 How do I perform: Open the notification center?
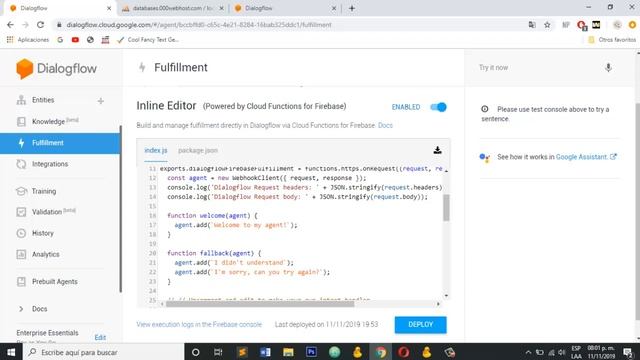(x=628, y=352)
